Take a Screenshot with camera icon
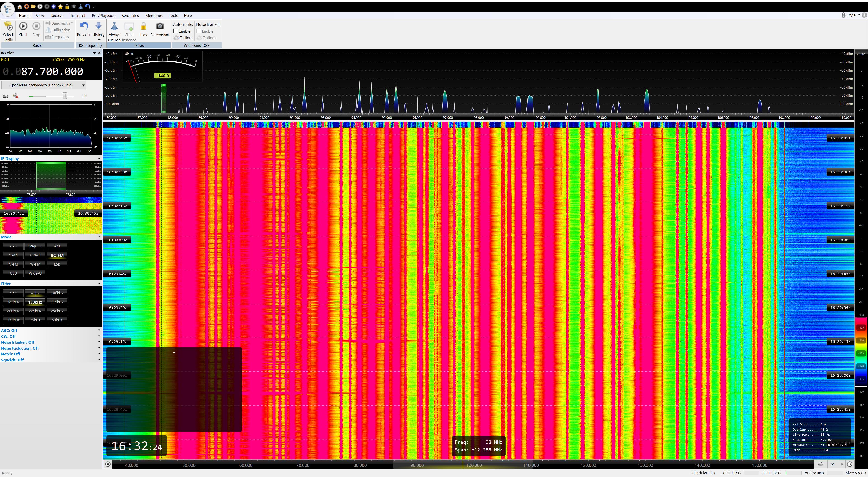868x477 pixels. pyautogui.click(x=160, y=26)
